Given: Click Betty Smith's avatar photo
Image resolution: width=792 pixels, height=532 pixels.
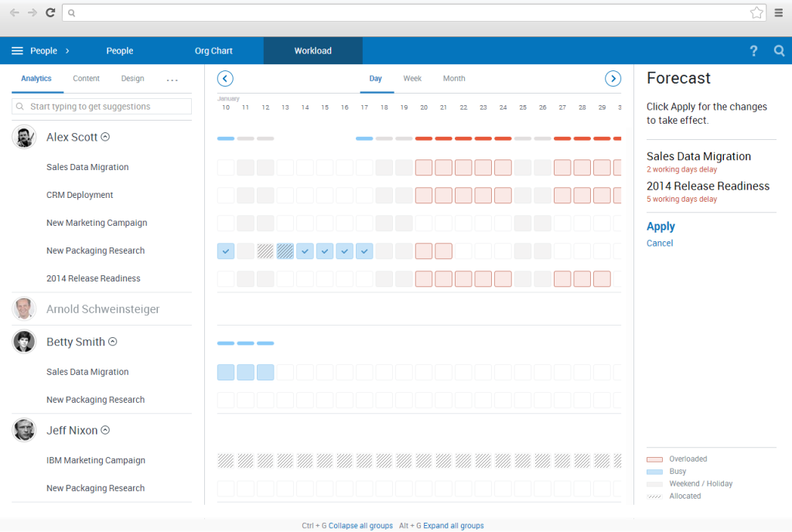Looking at the screenshot, I should (x=24, y=341).
